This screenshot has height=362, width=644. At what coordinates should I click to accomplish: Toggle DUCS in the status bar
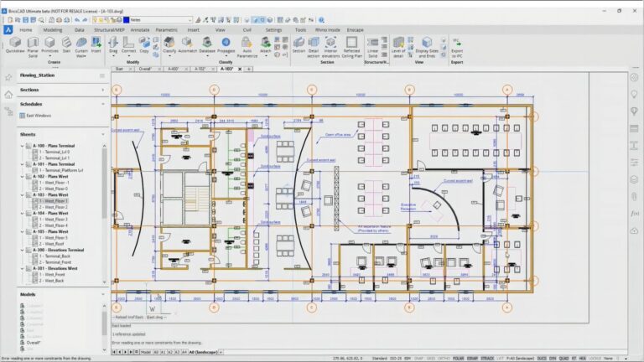542,359
